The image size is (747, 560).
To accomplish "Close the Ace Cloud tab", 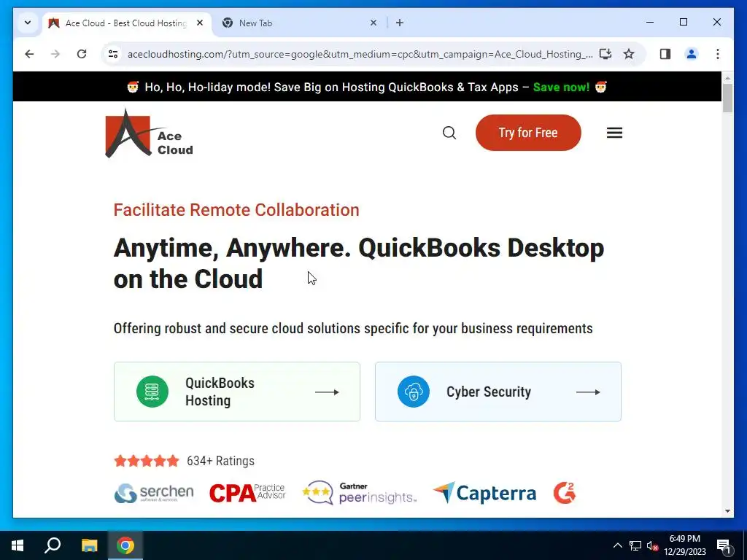I will (200, 23).
